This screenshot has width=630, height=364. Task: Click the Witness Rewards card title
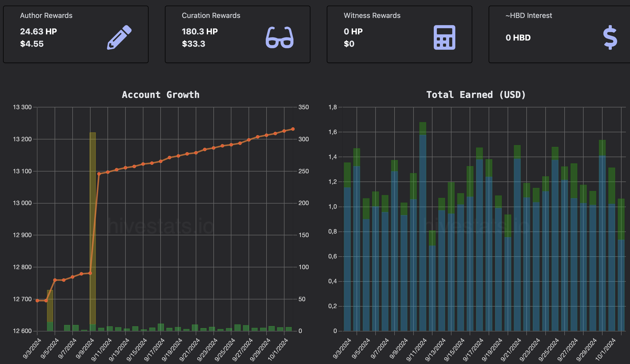coord(372,15)
